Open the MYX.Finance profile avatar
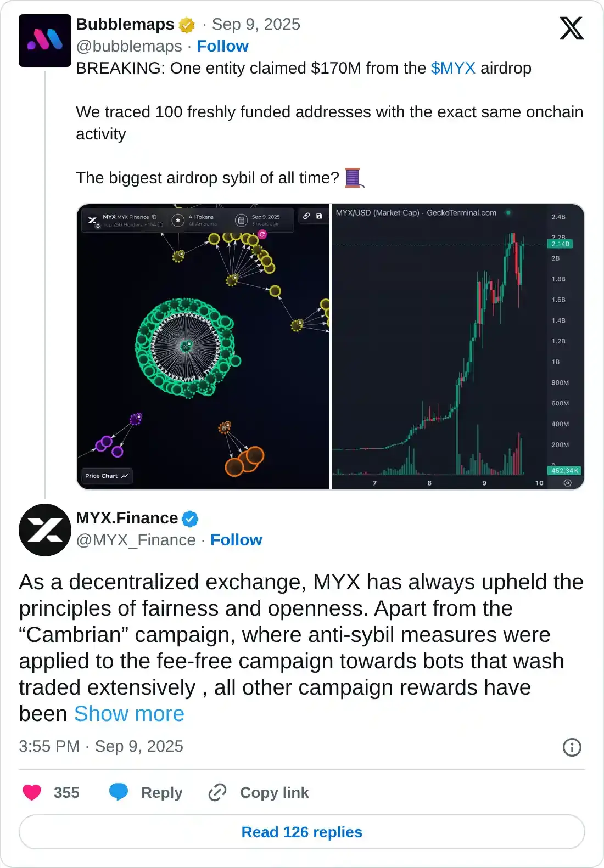Viewport: 604px width, 868px height. pos(45,530)
